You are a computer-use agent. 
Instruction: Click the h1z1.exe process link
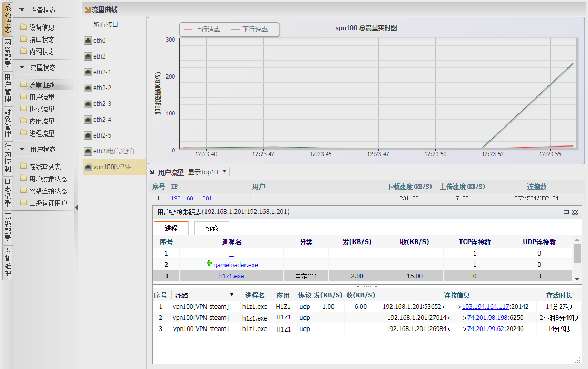pos(231,276)
